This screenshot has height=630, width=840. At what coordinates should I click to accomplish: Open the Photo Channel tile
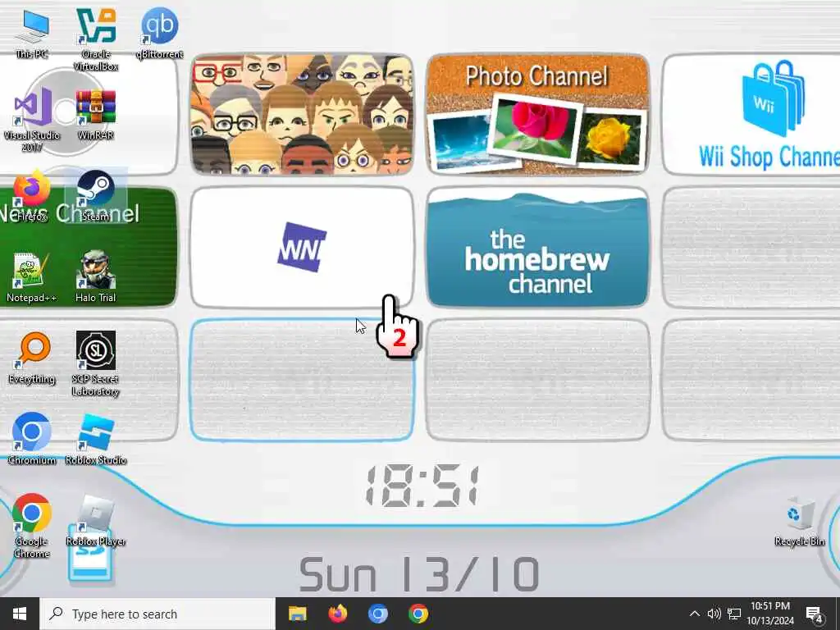(538, 114)
